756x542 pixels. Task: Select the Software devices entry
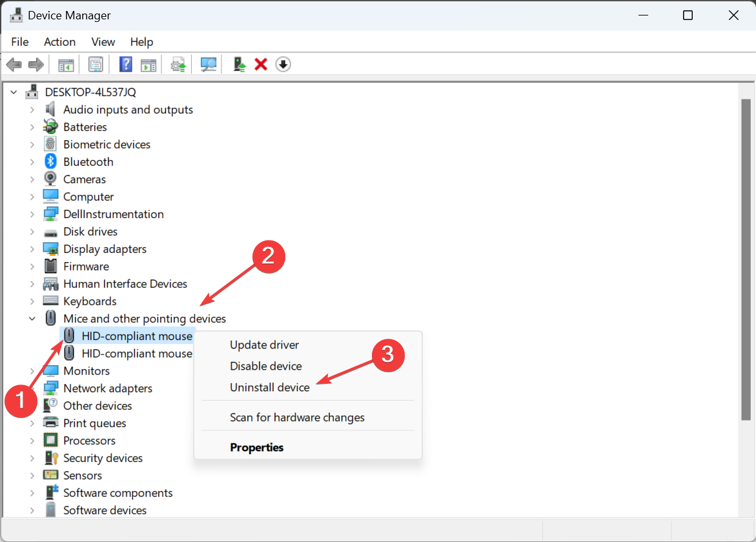[x=105, y=510]
